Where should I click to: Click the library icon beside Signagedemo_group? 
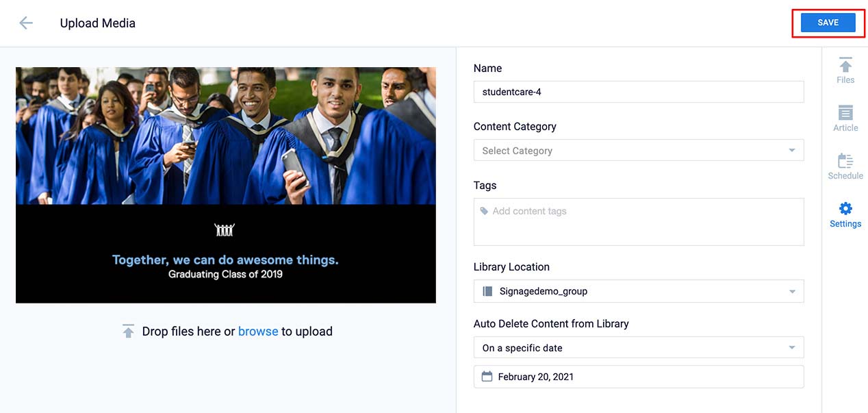click(487, 291)
